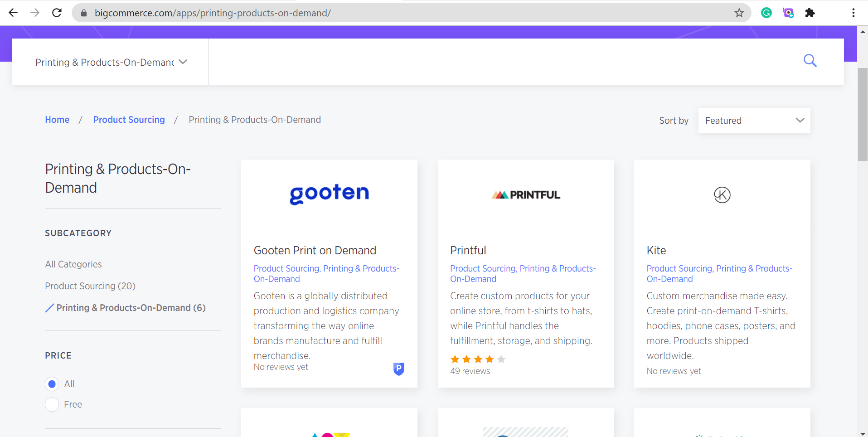Select All Categories subcategory
Image resolution: width=868 pixels, height=437 pixels.
(73, 264)
